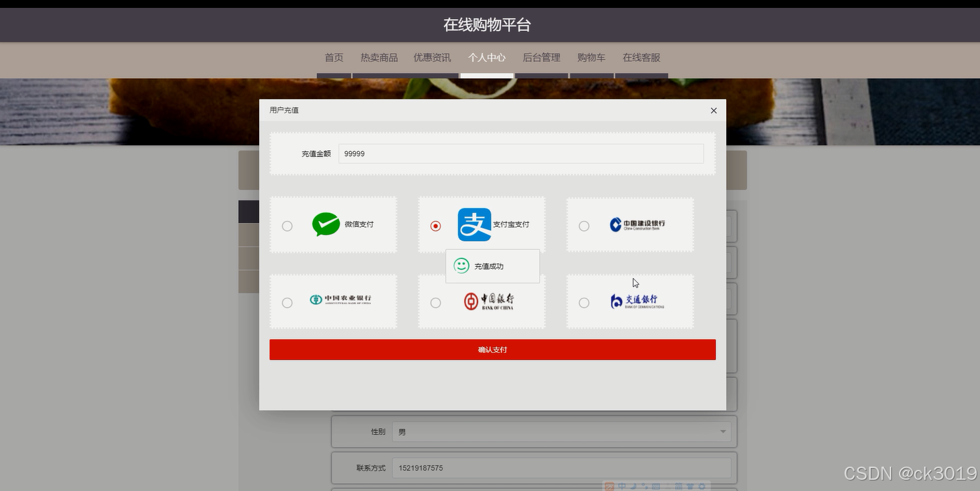Click the 联系方式 phone number field
The height and width of the screenshot is (491, 980).
click(x=562, y=468)
